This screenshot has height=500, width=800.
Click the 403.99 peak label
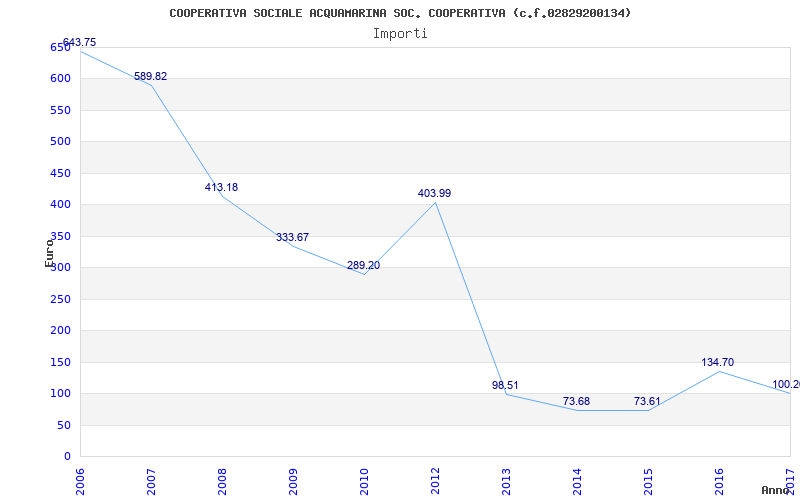(434, 193)
